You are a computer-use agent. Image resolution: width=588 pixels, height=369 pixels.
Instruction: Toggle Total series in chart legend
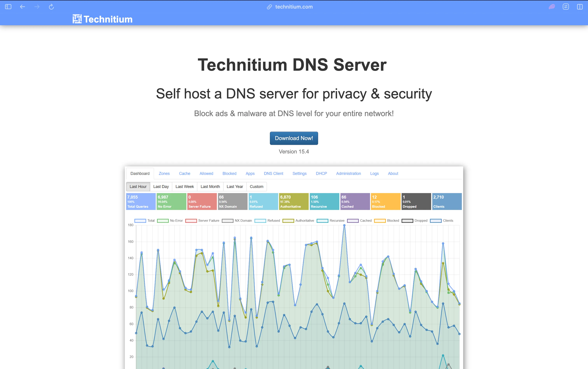144,220
